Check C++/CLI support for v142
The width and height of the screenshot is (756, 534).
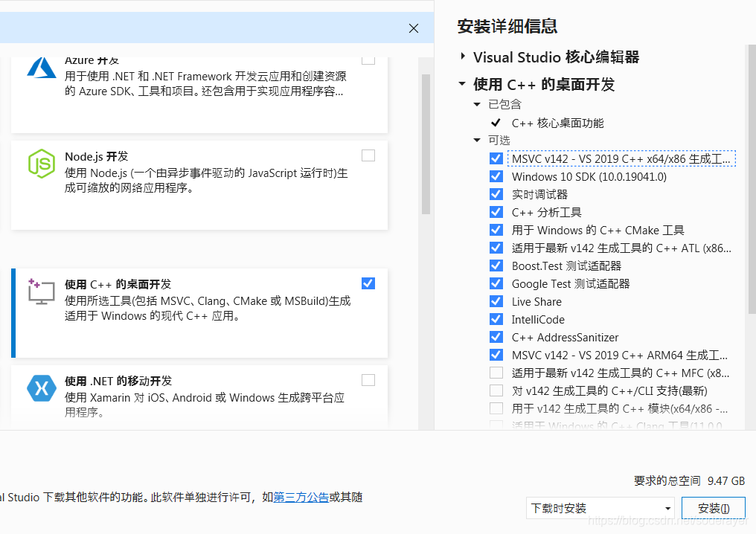(496, 390)
